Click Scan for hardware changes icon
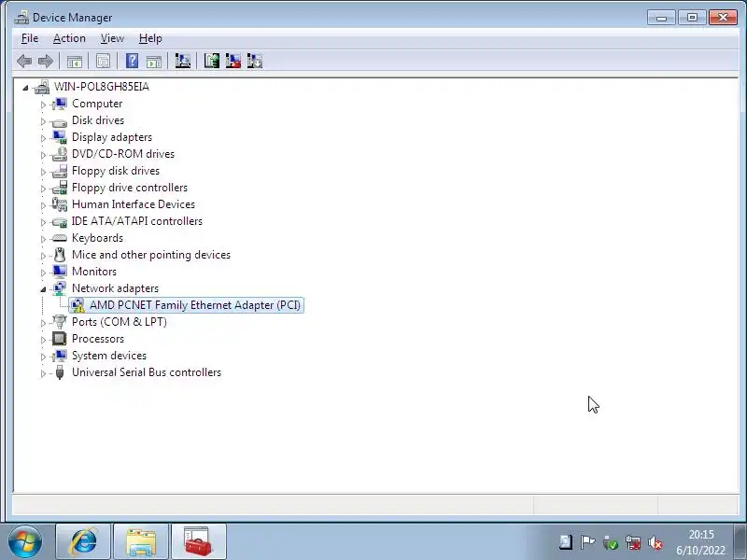The height and width of the screenshot is (560, 747). (182, 61)
